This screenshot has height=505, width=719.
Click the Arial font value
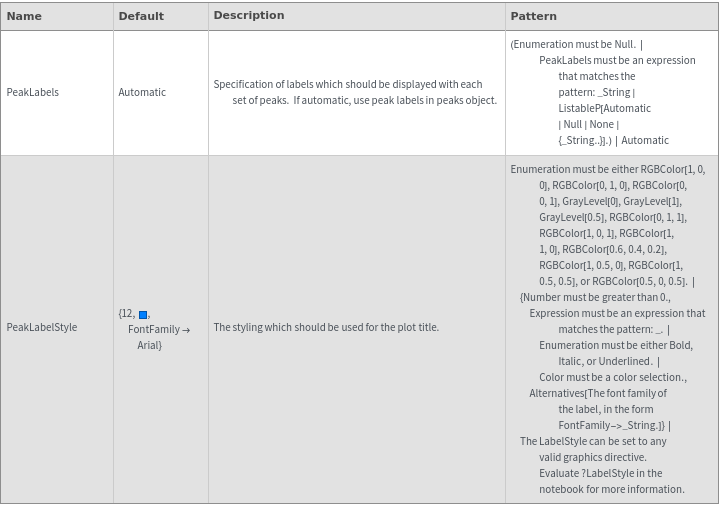(149, 345)
